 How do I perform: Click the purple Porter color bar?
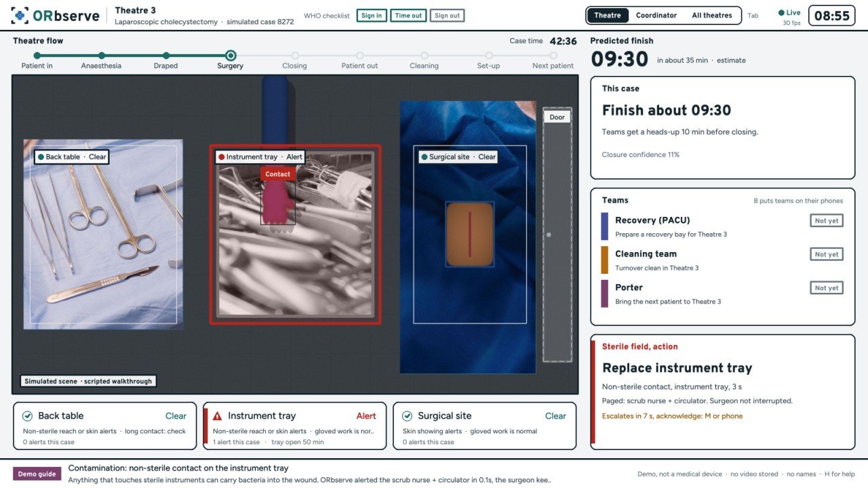[x=605, y=294]
